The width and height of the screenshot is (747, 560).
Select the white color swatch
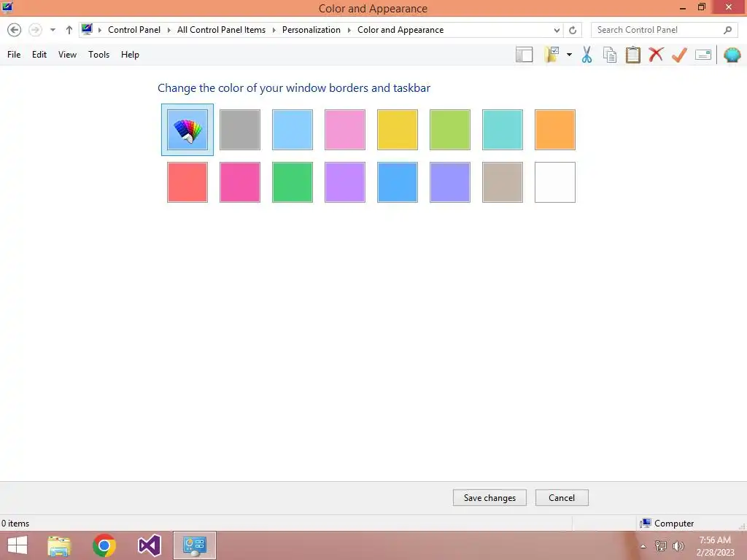click(555, 182)
